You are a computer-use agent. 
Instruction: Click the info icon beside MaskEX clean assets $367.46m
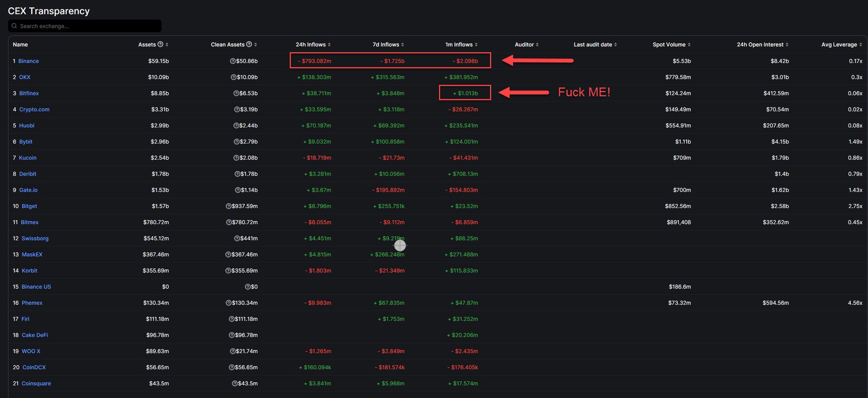(x=228, y=254)
